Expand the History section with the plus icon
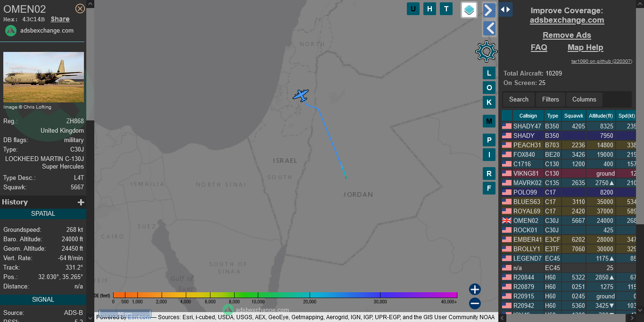The image size is (644, 322). click(81, 202)
